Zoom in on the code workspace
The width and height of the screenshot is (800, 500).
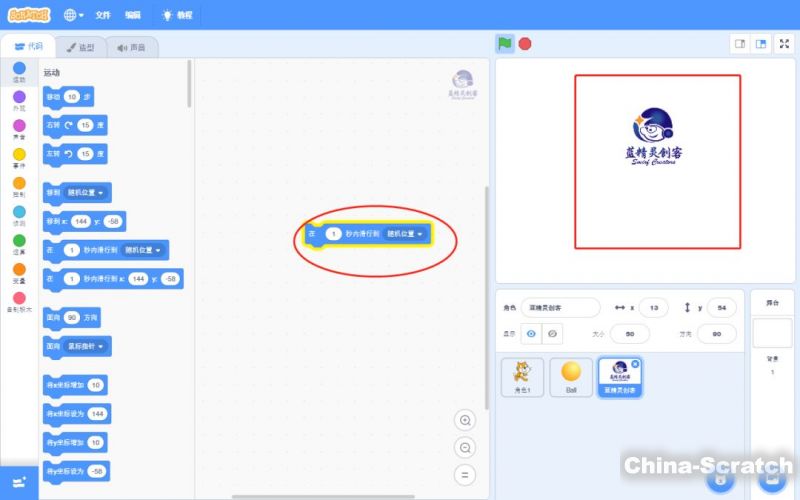click(x=464, y=420)
